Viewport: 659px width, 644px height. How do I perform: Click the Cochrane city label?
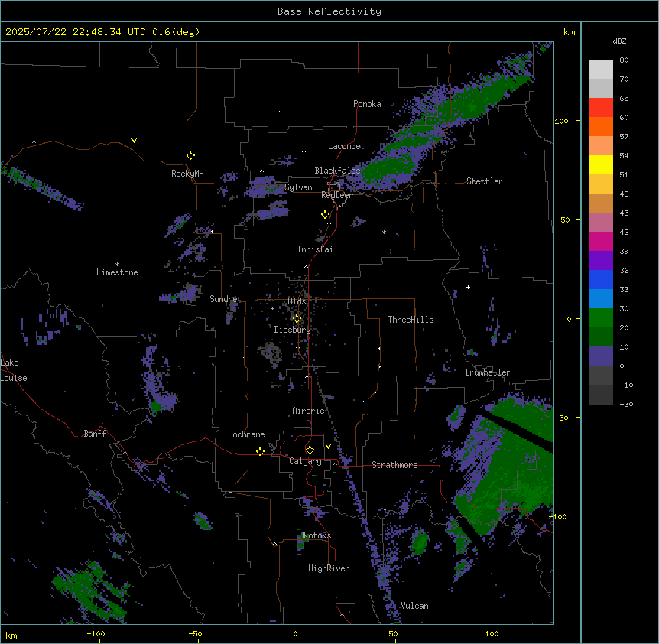click(x=246, y=434)
